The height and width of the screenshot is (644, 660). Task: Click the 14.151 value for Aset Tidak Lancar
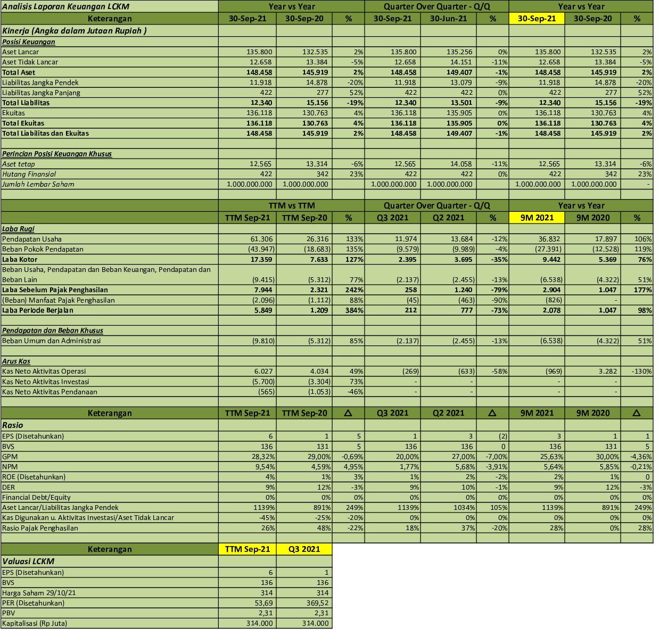click(461, 62)
